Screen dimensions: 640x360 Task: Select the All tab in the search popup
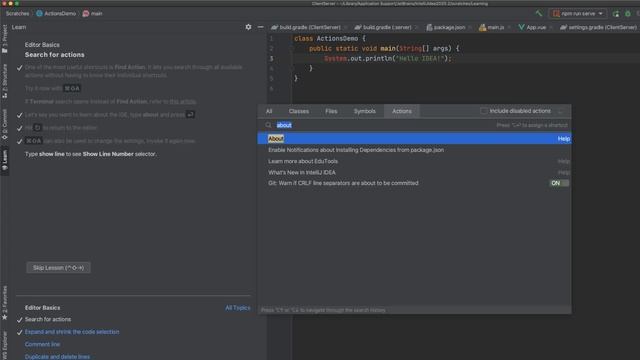click(x=269, y=111)
